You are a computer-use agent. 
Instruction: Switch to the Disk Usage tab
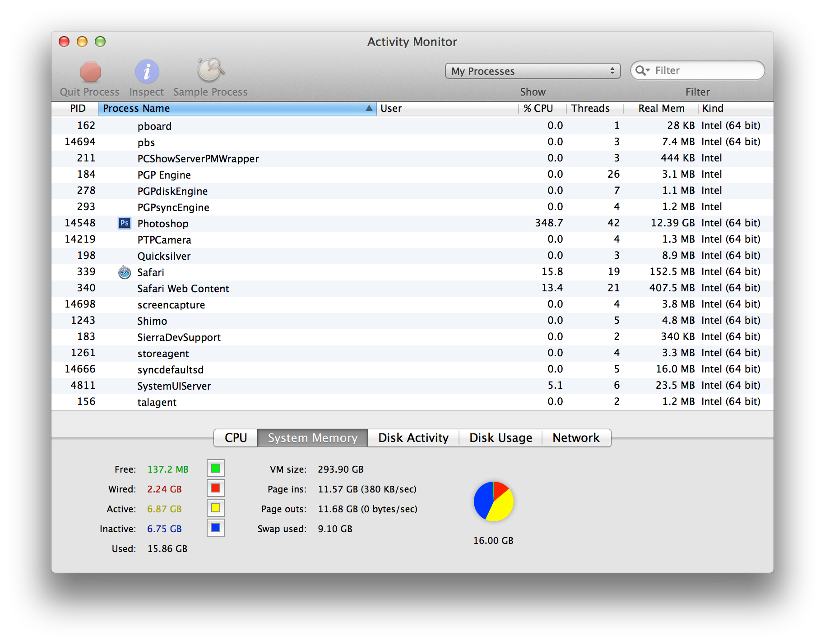pyautogui.click(x=501, y=438)
